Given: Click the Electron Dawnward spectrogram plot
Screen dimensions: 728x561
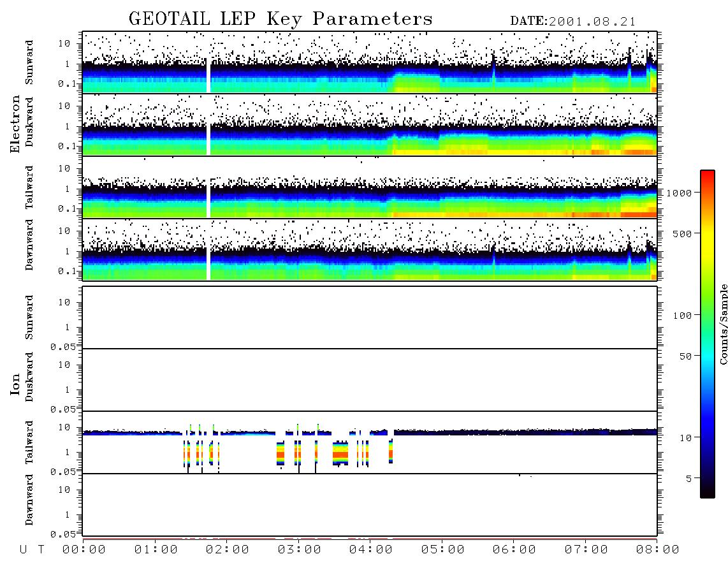Looking at the screenshot, I should point(370,249).
